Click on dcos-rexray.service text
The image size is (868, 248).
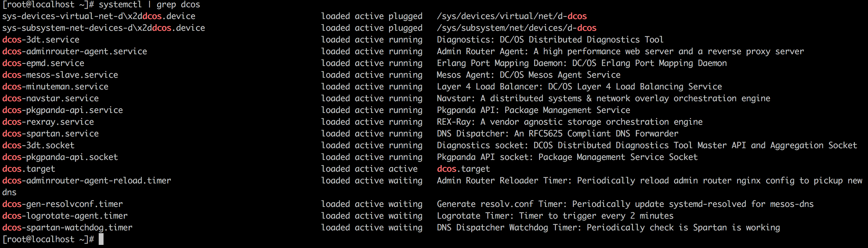pyautogui.click(x=48, y=122)
